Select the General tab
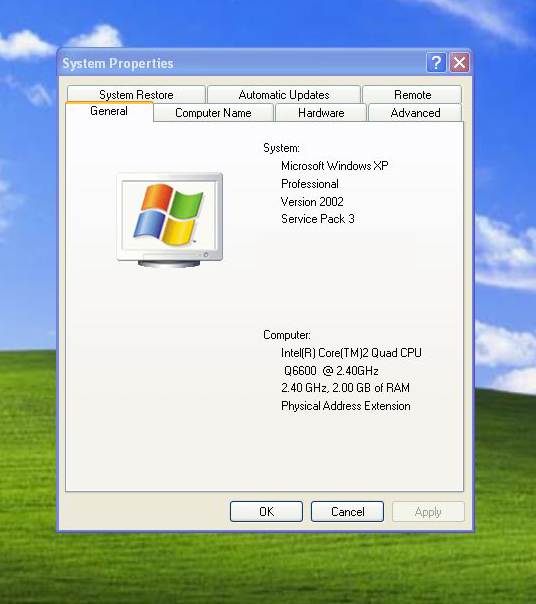The width and height of the screenshot is (536, 604). pyautogui.click(x=109, y=111)
